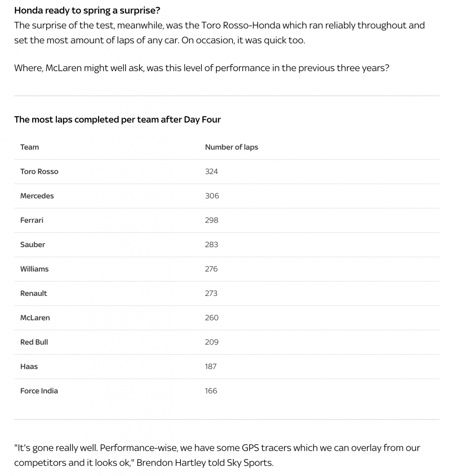Select the Williams team cell
This screenshot has width=455, height=476.
34,269
